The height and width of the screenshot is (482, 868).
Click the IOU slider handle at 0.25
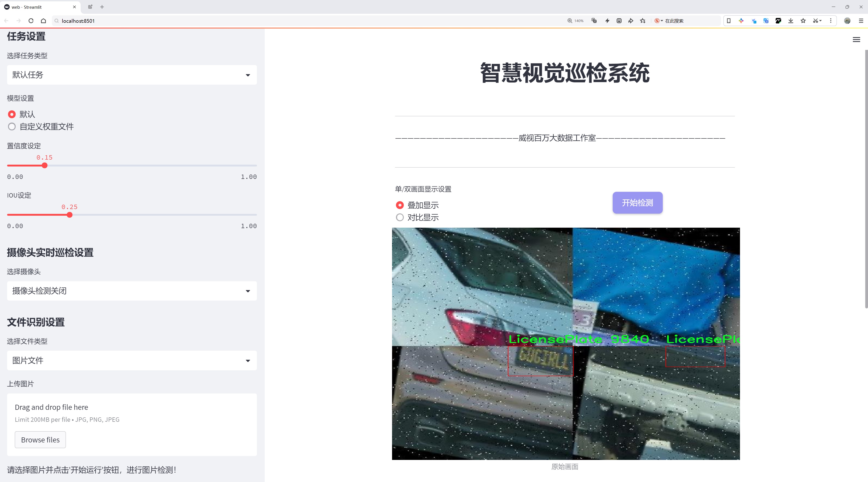tap(69, 215)
